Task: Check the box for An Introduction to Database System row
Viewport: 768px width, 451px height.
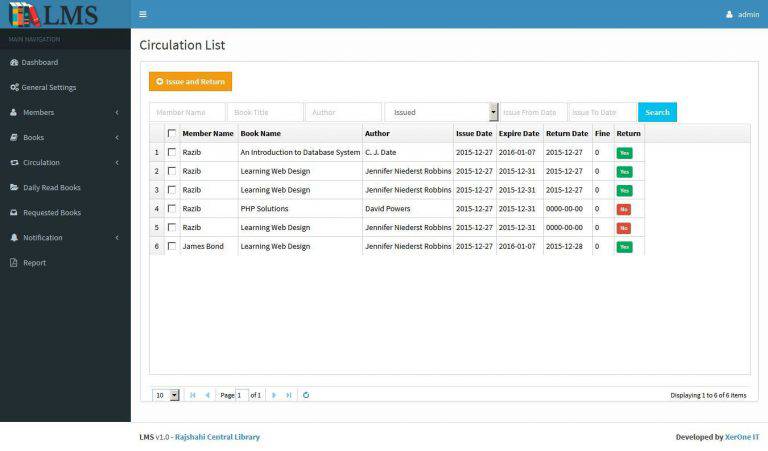Action: 172,152
